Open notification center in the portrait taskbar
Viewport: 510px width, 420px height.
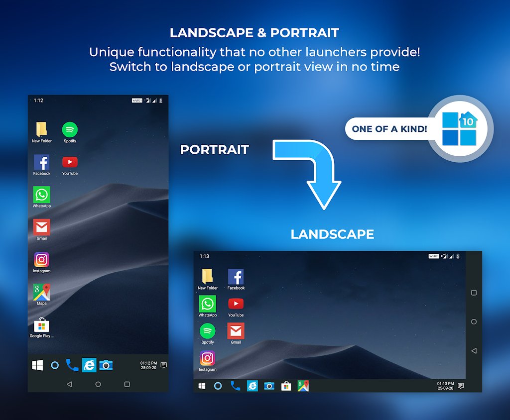[x=163, y=365]
